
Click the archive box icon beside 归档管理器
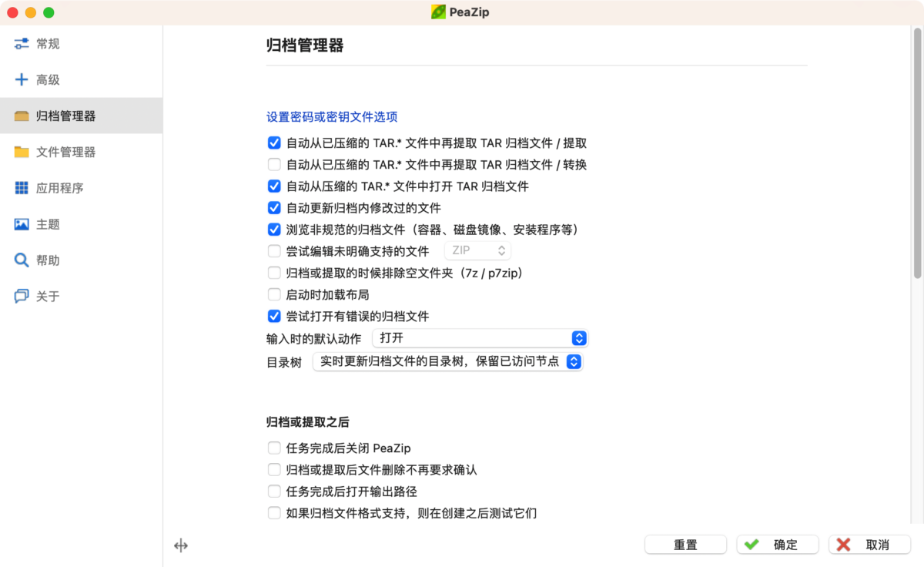click(x=22, y=116)
